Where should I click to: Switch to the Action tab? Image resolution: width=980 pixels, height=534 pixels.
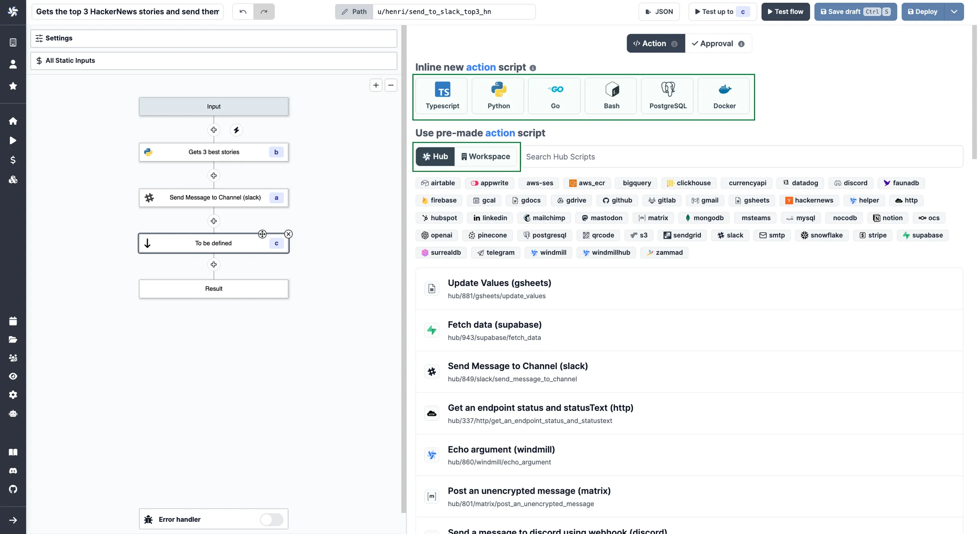pyautogui.click(x=656, y=43)
